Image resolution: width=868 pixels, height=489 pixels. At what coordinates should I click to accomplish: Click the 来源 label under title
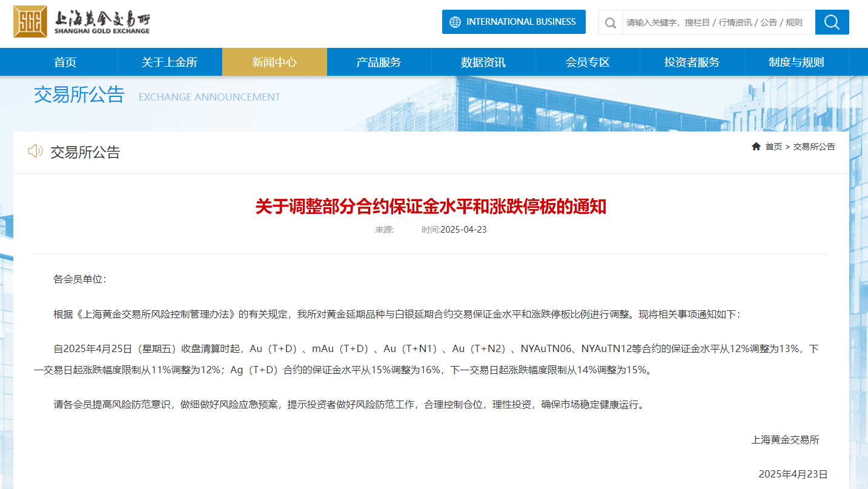click(x=385, y=230)
